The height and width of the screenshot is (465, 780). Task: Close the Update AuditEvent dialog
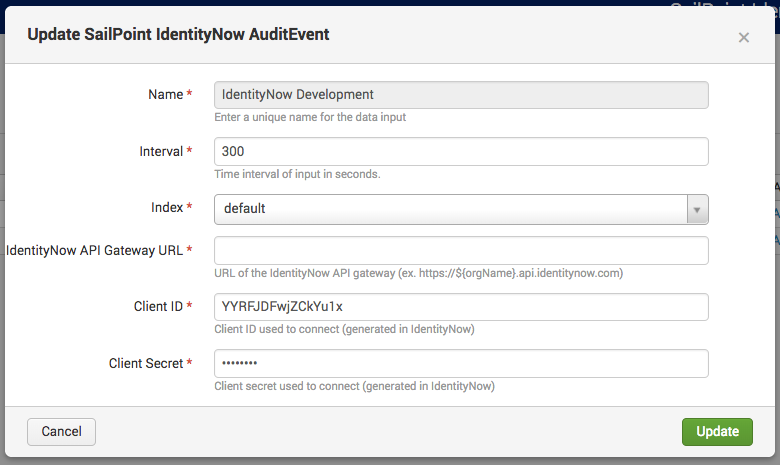point(744,38)
